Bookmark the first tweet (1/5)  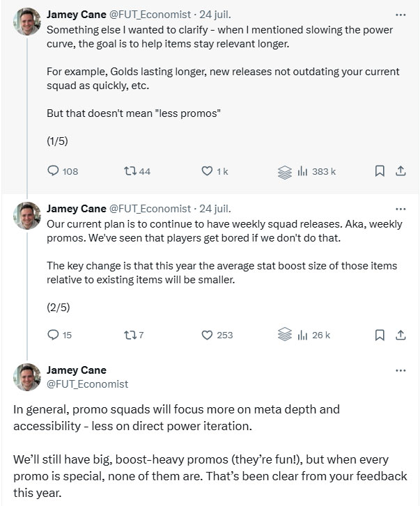tap(380, 171)
